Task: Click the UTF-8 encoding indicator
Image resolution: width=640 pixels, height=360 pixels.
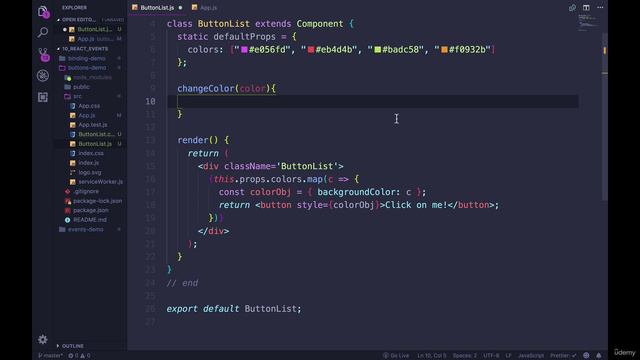Action: (491, 356)
